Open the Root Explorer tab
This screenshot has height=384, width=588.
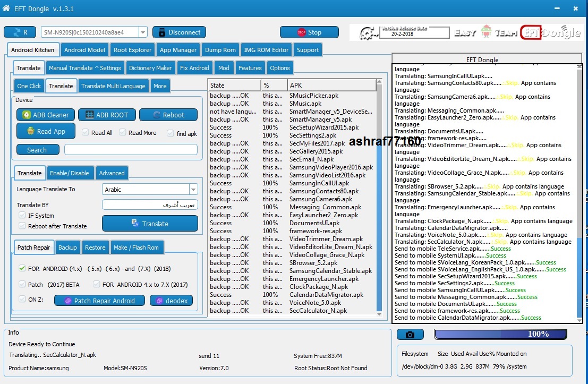point(132,50)
